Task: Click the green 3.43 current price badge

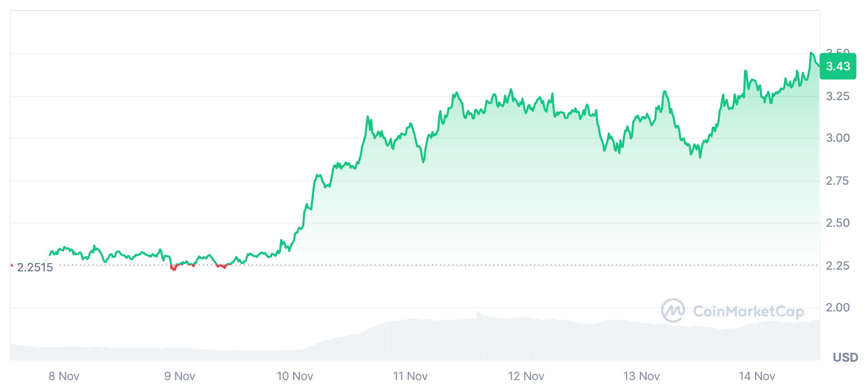Action: 838,66
